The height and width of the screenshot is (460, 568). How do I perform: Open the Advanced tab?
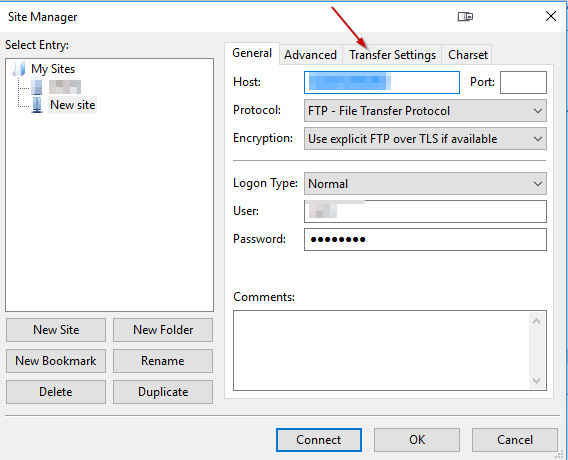coord(310,55)
